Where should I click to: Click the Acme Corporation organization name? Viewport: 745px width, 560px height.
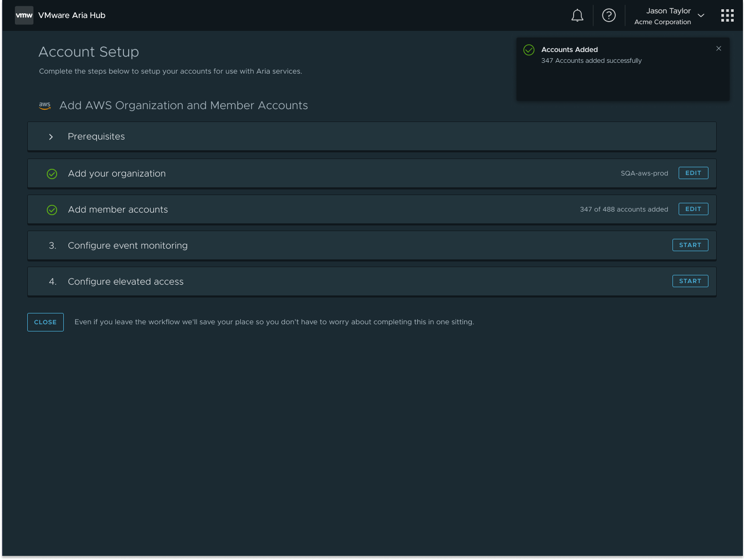coord(662,22)
